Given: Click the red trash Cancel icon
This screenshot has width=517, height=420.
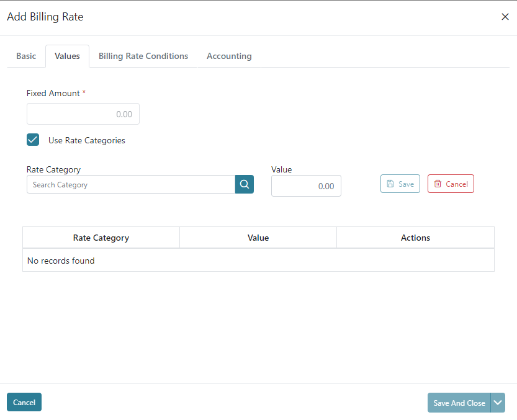Looking at the screenshot, I should click(x=438, y=184).
